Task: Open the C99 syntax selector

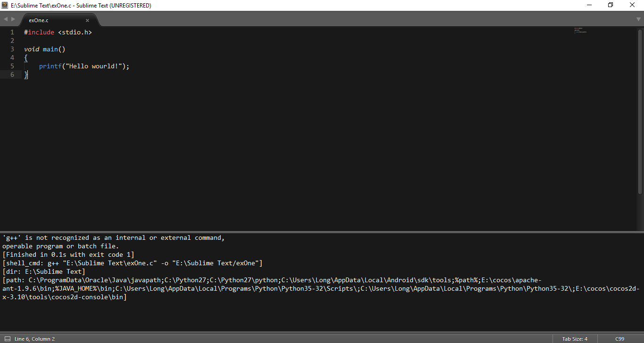Action: (x=619, y=339)
